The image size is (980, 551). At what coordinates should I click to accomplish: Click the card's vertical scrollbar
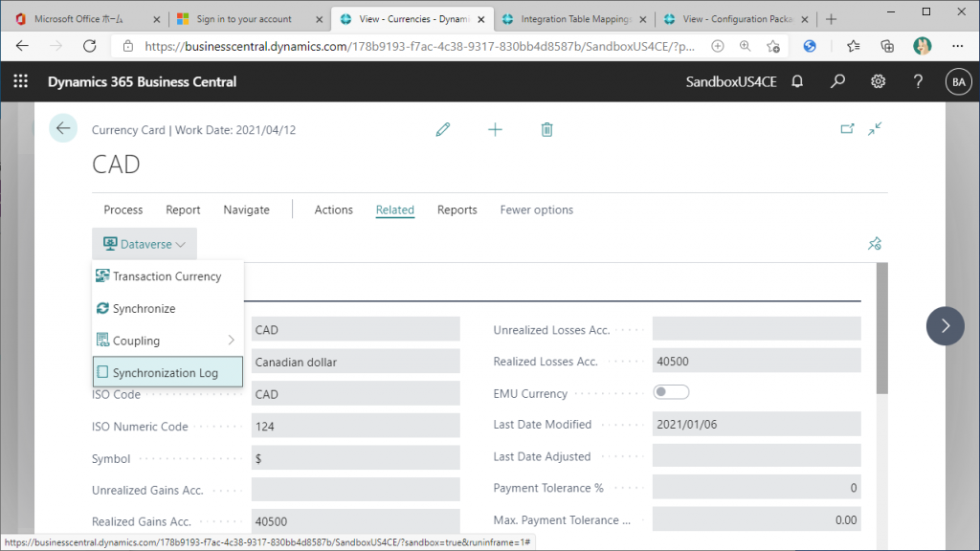pyautogui.click(x=881, y=329)
